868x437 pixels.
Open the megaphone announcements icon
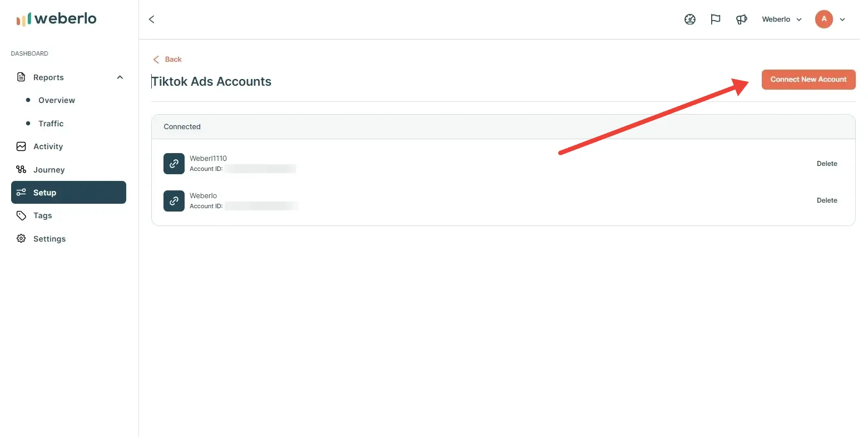click(741, 19)
